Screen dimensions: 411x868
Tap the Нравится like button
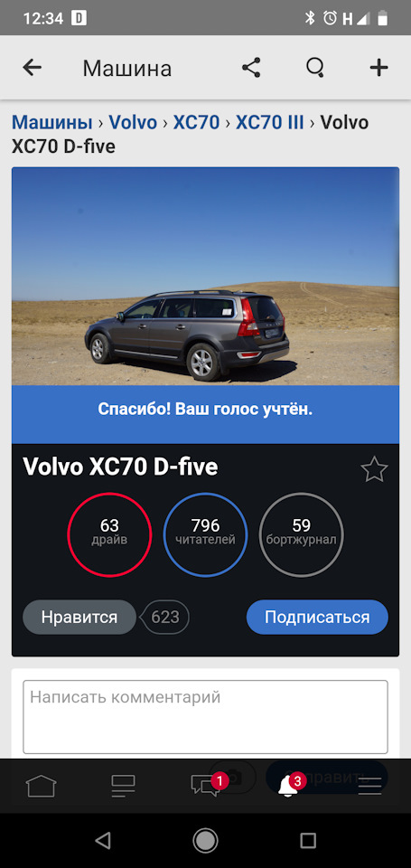tap(79, 618)
